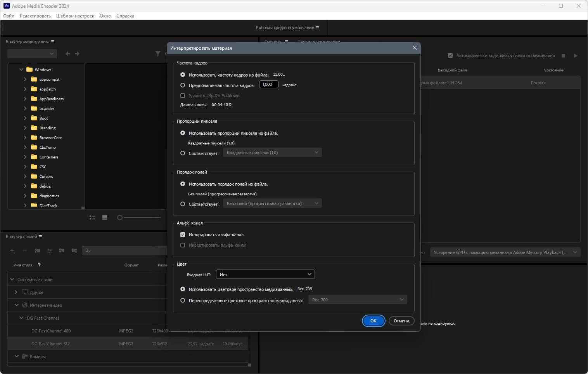This screenshot has height=374, width=588.
Task: Click the stop queue square icon
Action: coord(564,56)
